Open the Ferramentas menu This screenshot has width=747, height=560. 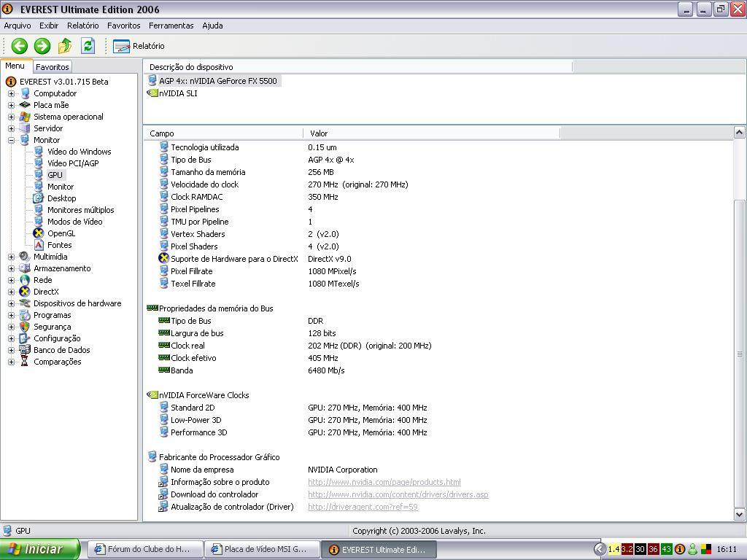tap(171, 26)
